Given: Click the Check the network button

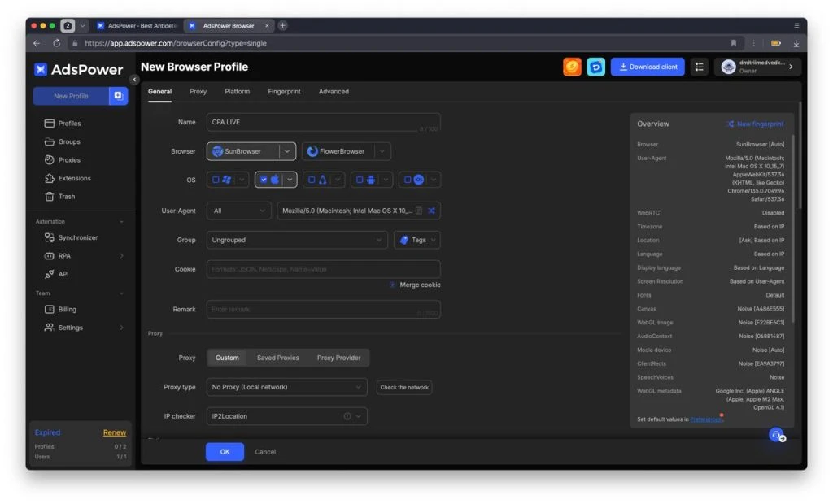Looking at the screenshot, I should click(404, 387).
